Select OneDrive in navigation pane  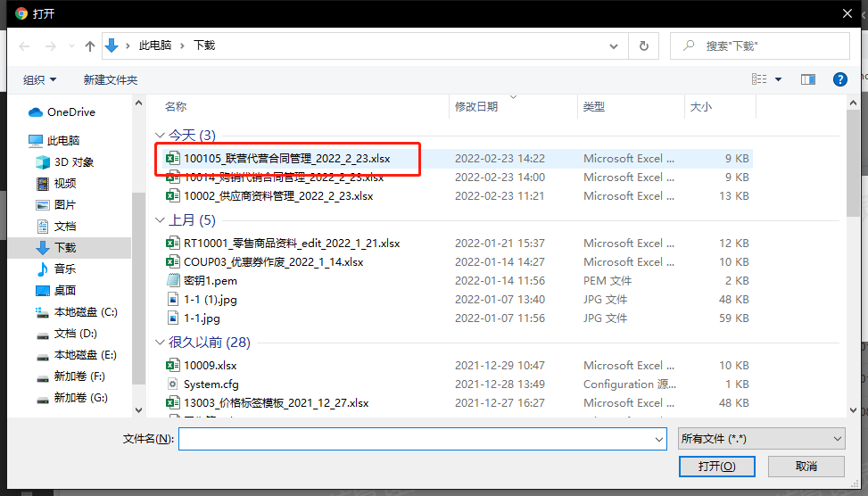pos(62,112)
